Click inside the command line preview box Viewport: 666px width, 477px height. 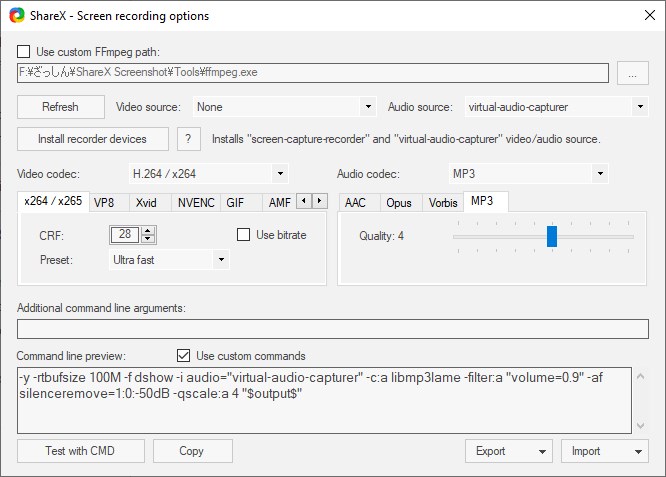[x=324, y=401]
